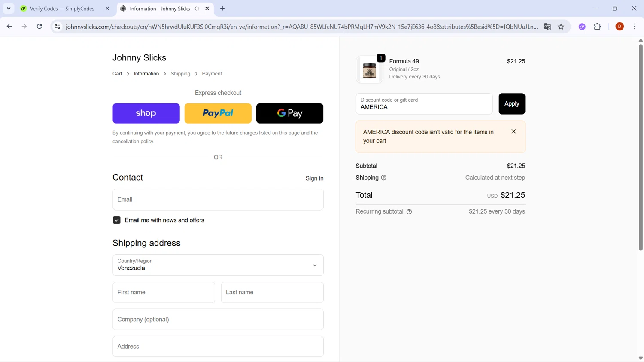Focus the Company (optional) field
The image size is (644, 362).
point(218,320)
